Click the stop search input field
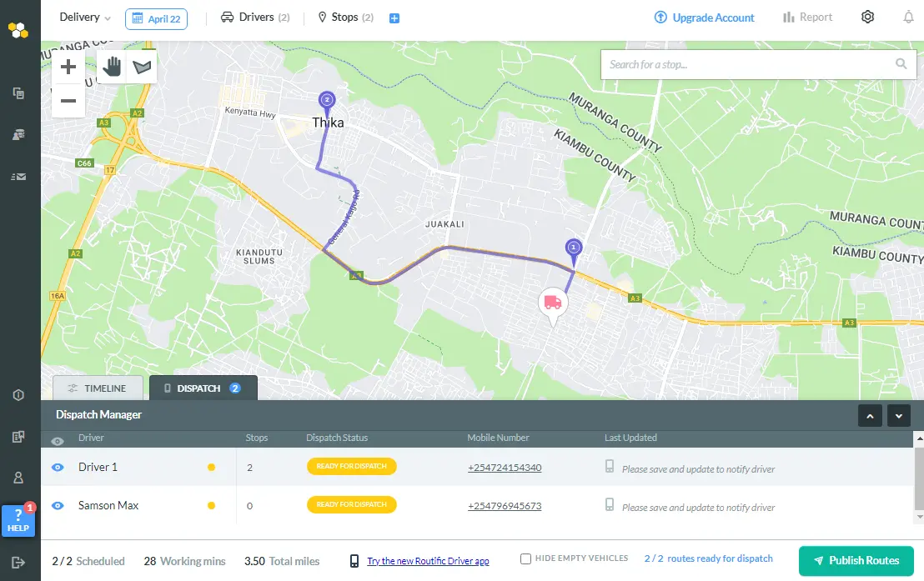 click(751, 64)
